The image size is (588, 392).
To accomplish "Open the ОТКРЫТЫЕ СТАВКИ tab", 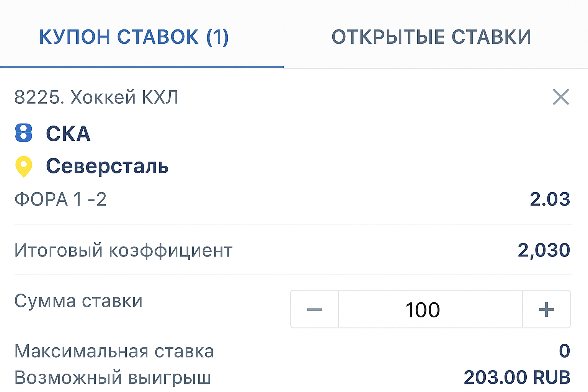I will [x=431, y=37].
